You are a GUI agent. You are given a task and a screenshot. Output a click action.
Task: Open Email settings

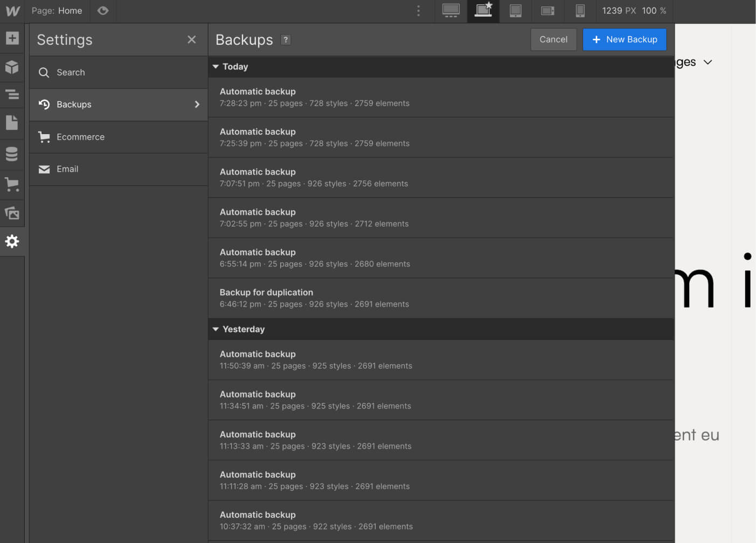[67, 169]
